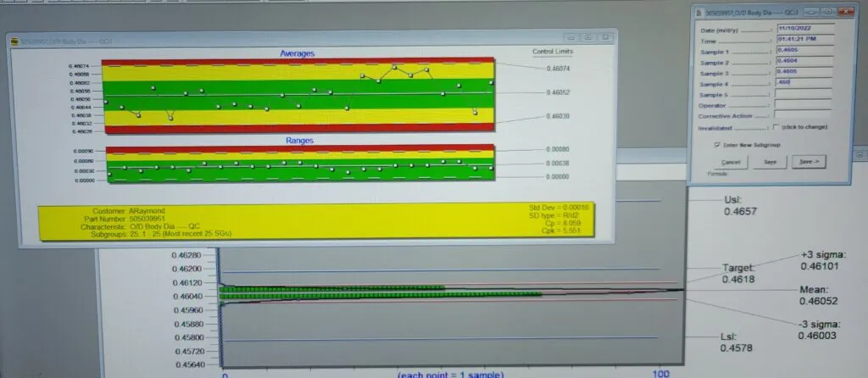Image resolution: width=868 pixels, height=378 pixels.
Task: Focus the Sample 1 value field
Action: point(804,51)
